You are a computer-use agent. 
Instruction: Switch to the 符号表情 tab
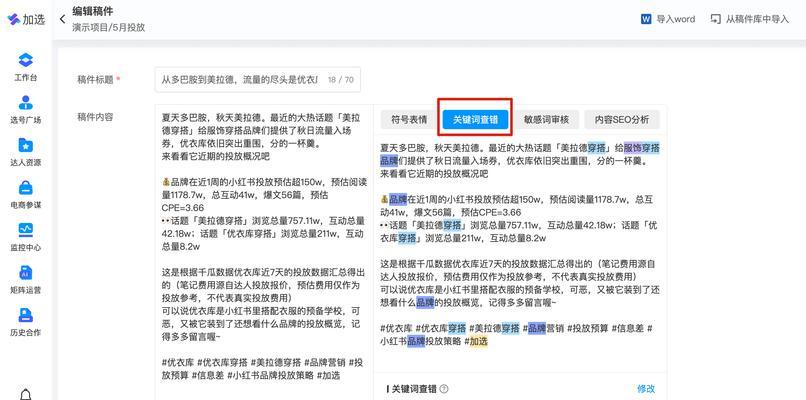pos(409,120)
